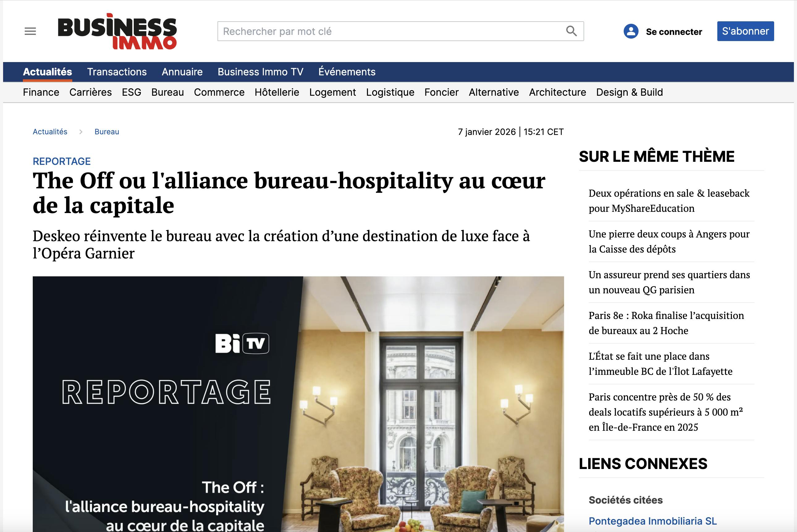Image resolution: width=797 pixels, height=532 pixels.
Task: Open the hamburger menu icon
Action: tap(30, 31)
